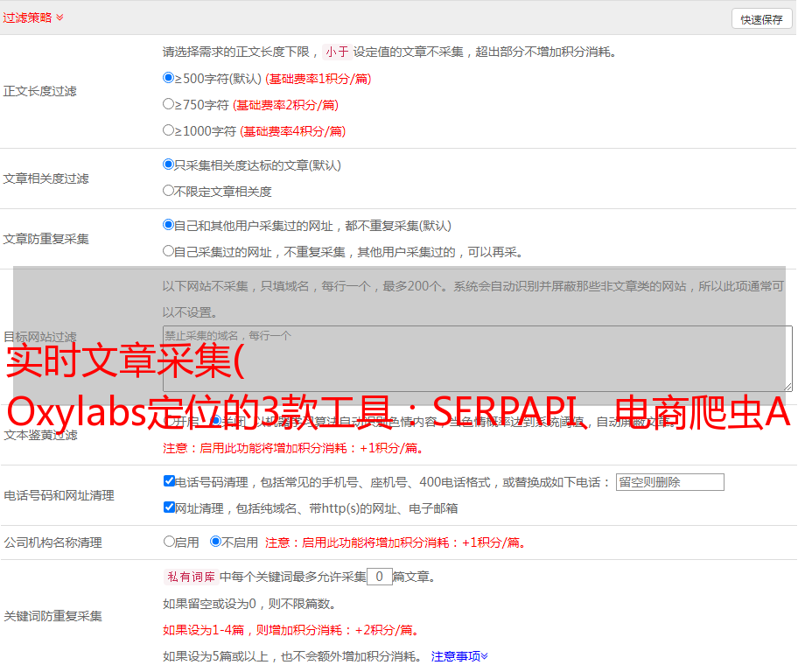Toggle the 网址清理 checkbox
The height and width of the screenshot is (672, 798).
tap(169, 507)
